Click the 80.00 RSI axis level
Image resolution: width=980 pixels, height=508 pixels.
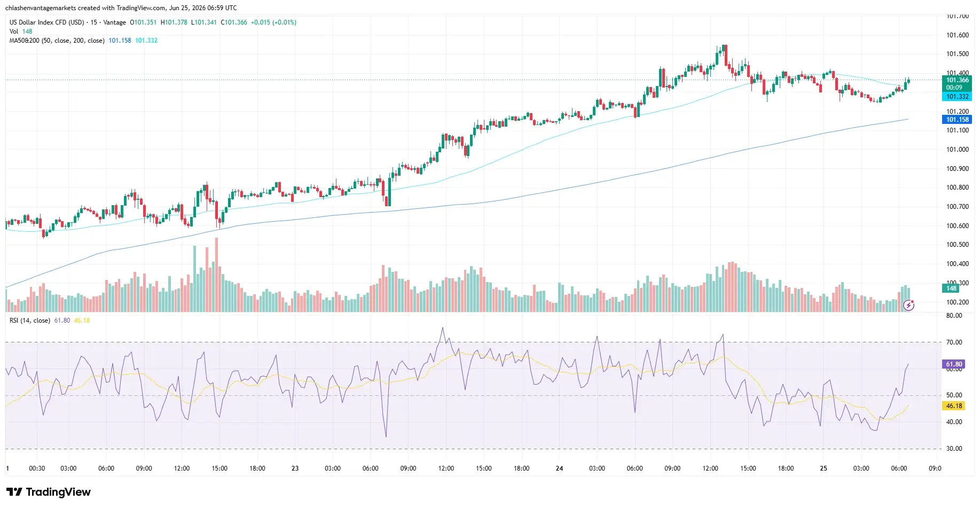(954, 316)
